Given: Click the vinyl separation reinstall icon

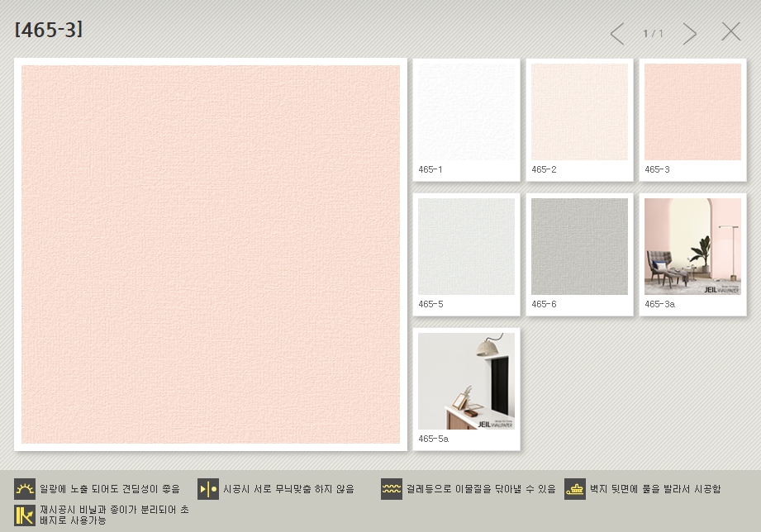Looking at the screenshot, I should [25, 515].
